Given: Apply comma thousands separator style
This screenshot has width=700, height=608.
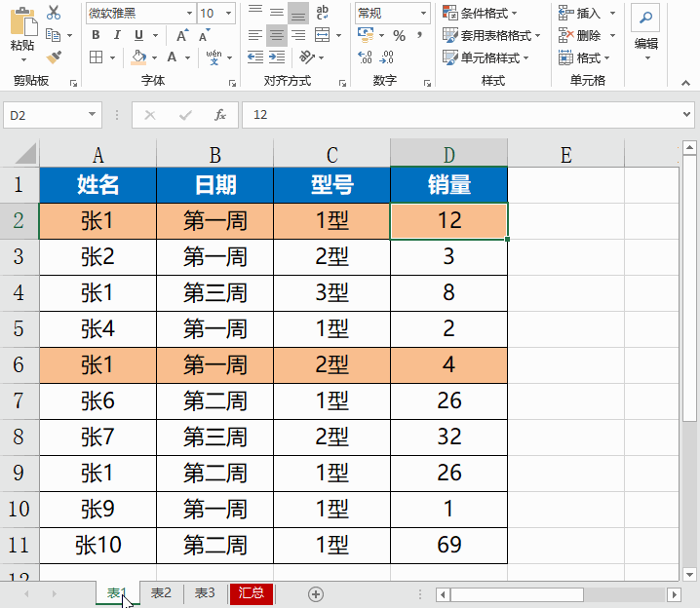Looking at the screenshot, I should [x=419, y=35].
